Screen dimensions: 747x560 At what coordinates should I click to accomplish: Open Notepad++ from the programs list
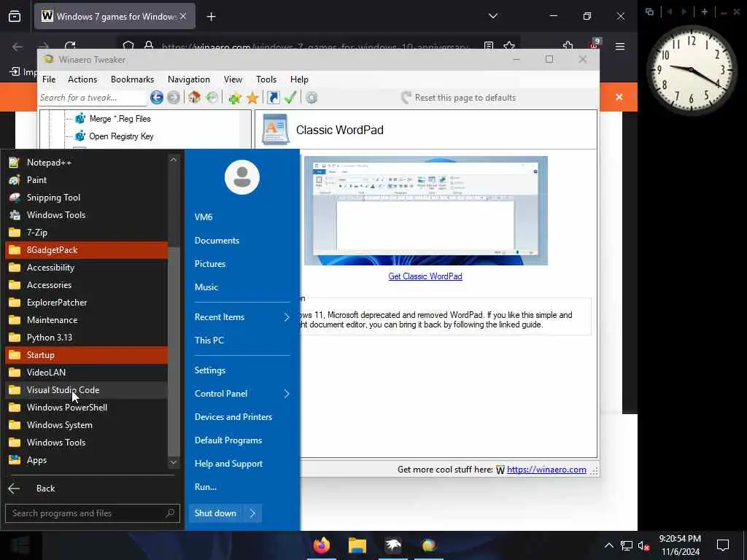(86, 163)
